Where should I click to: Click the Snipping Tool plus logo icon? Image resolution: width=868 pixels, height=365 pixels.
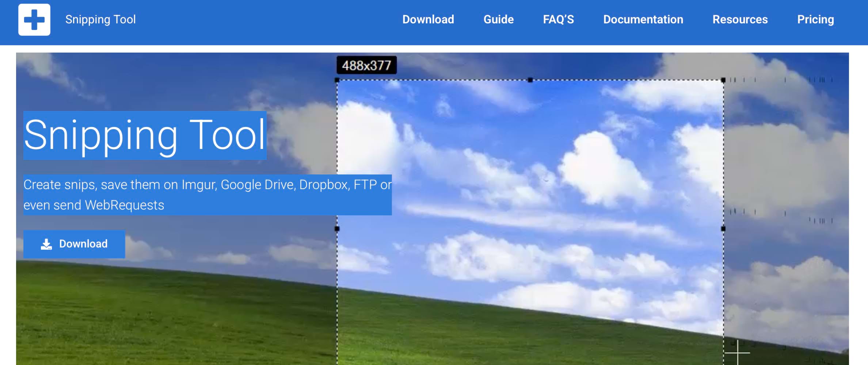pyautogui.click(x=34, y=20)
